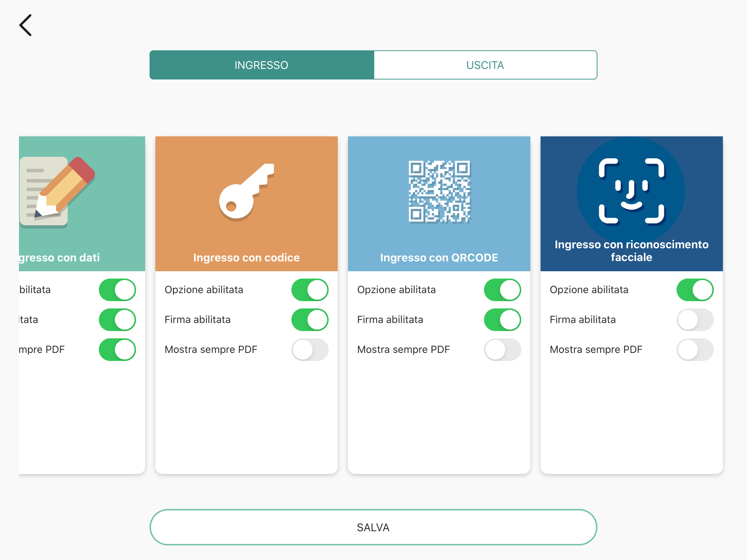Click Mostra sempre PDF label under Ingresso con QRCODE

[403, 350]
